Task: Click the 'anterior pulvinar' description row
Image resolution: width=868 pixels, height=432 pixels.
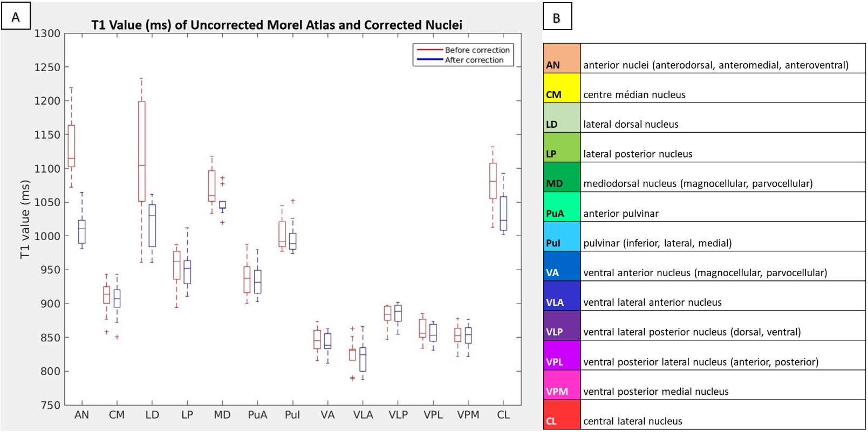Action: point(620,214)
